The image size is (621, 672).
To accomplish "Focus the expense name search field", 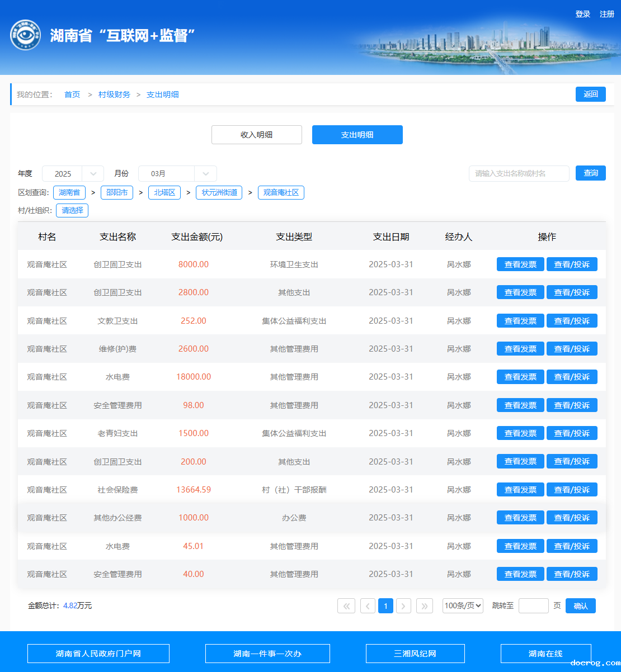I will tap(519, 174).
